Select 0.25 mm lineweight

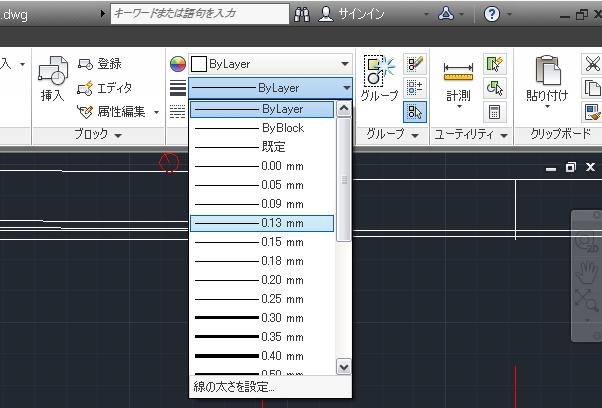262,299
